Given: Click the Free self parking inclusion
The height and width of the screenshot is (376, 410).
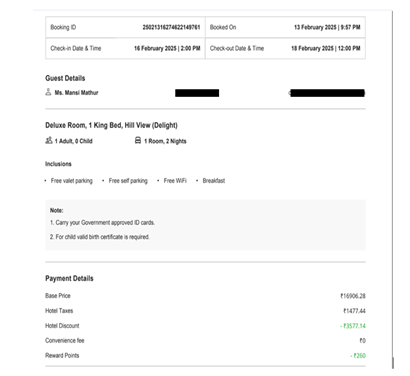Looking at the screenshot, I should [x=128, y=181].
